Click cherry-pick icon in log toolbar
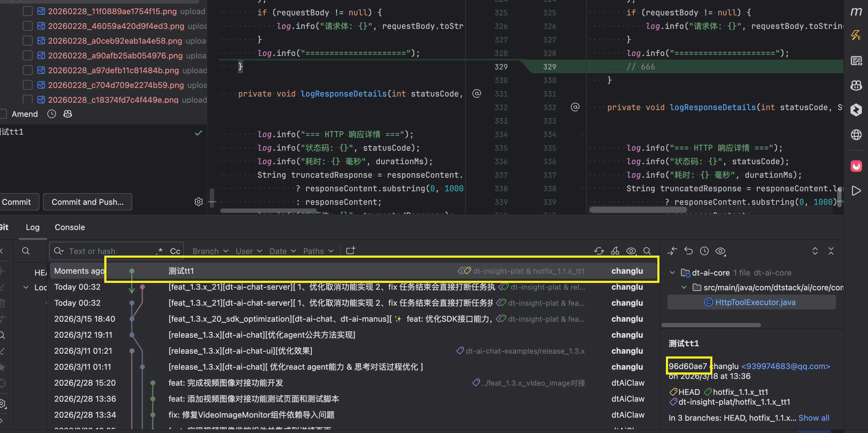 [x=615, y=251]
